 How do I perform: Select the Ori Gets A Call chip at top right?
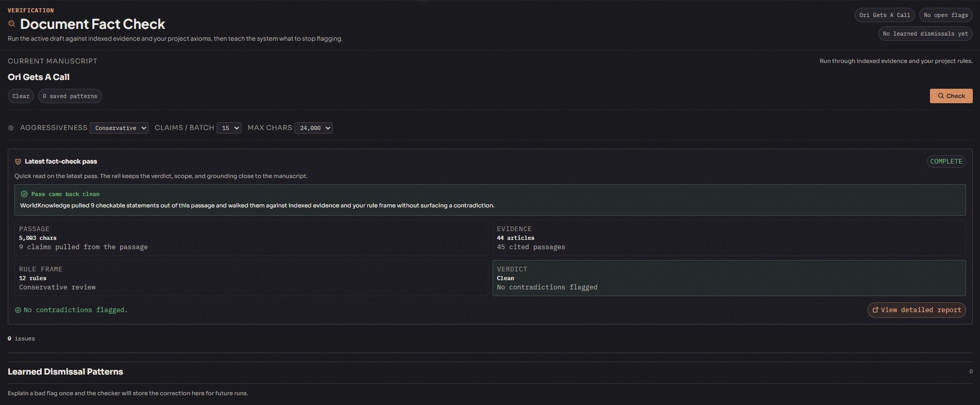point(885,15)
